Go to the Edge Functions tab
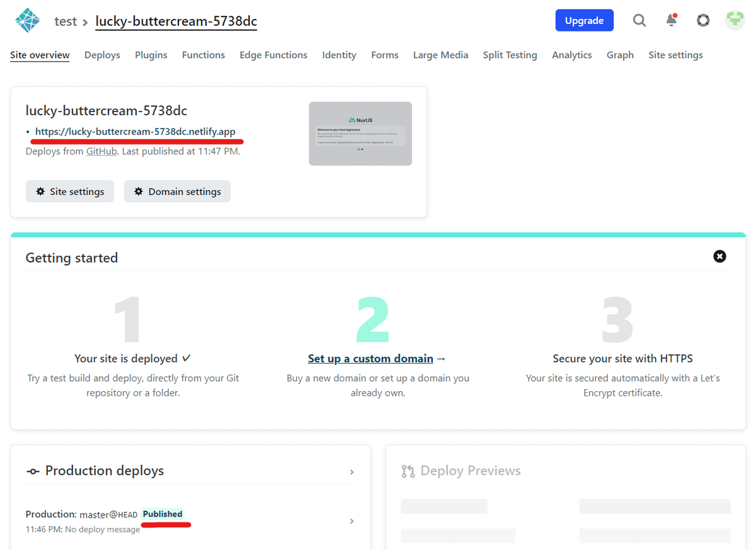This screenshot has height=550, width=756. [273, 55]
